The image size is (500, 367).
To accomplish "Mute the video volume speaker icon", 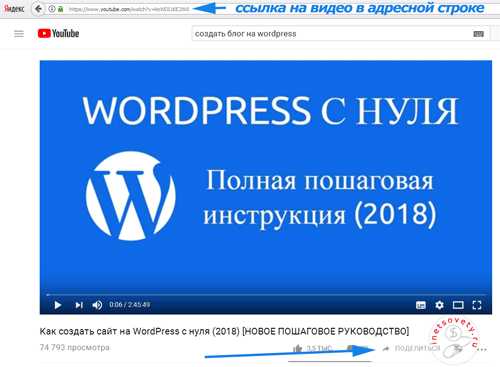I will [97, 305].
